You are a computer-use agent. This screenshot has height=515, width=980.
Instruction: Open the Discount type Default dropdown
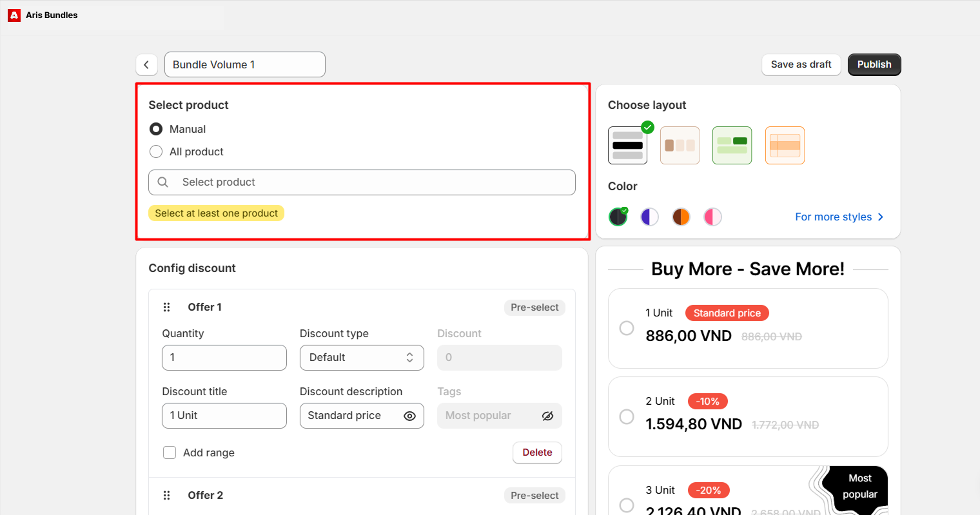tap(362, 358)
